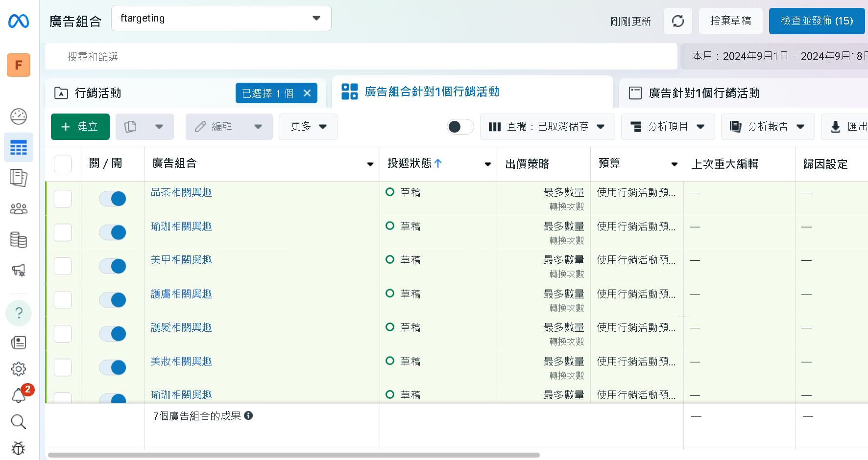The width and height of the screenshot is (868, 460).
Task: Expand the 編輯 dropdown arrow
Action: click(x=258, y=127)
